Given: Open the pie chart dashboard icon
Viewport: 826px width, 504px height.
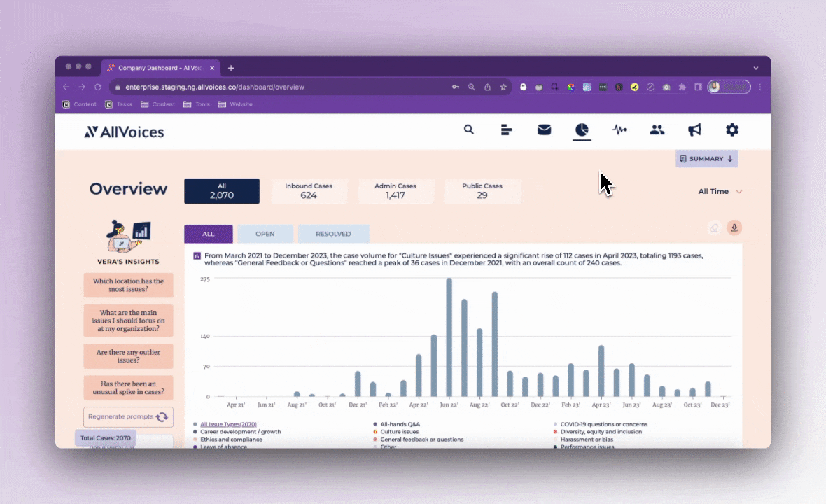Looking at the screenshot, I should pyautogui.click(x=582, y=129).
